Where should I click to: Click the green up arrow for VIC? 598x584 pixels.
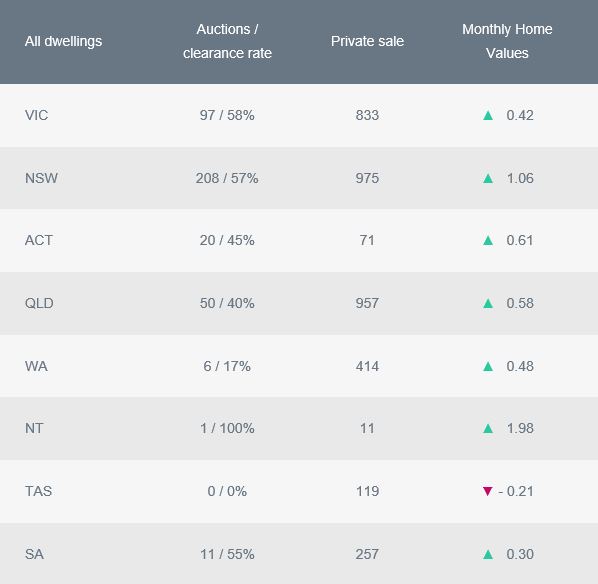(x=488, y=115)
